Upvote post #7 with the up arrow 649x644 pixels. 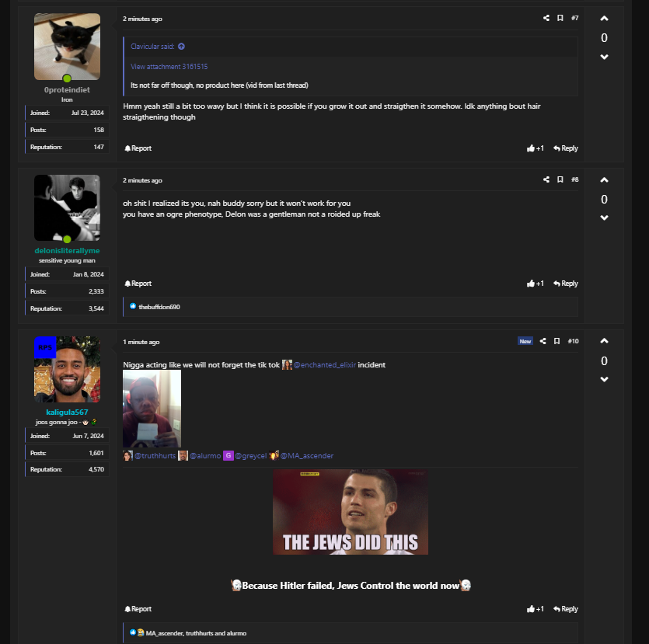tap(604, 18)
